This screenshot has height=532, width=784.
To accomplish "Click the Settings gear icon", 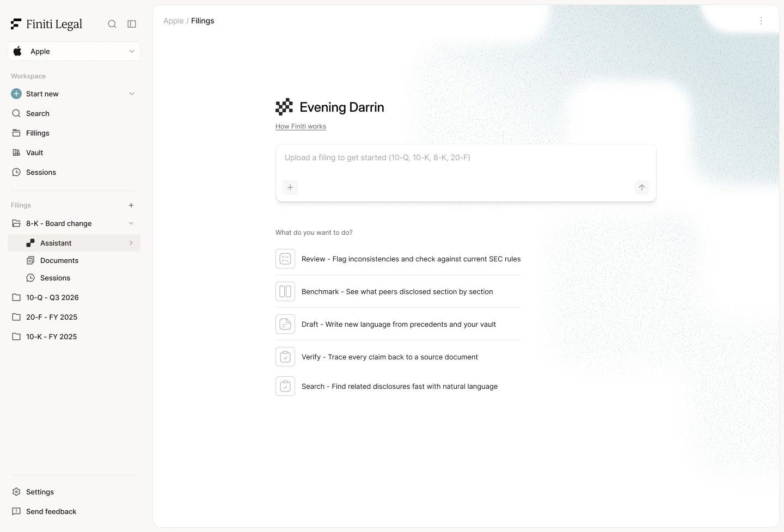I will (16, 492).
